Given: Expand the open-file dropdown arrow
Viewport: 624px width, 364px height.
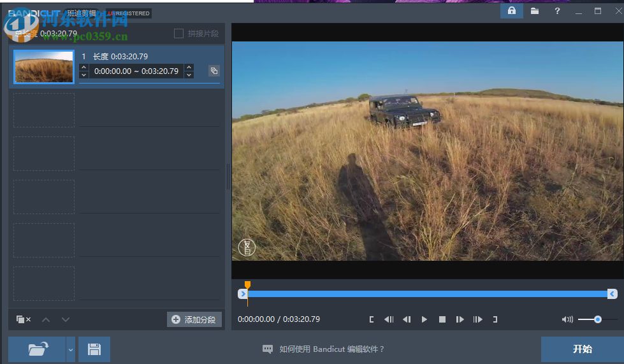Looking at the screenshot, I should pyautogui.click(x=71, y=349).
